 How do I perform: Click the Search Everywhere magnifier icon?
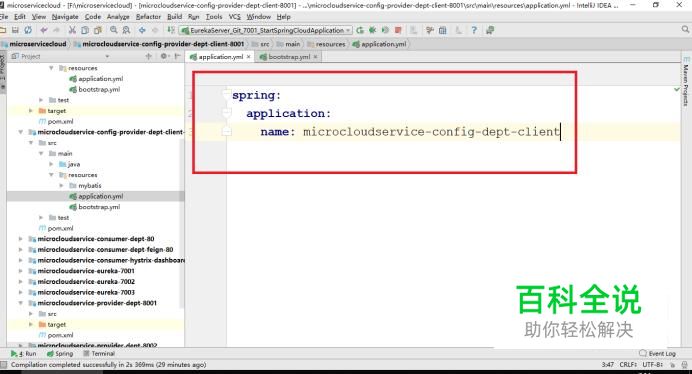point(685,30)
